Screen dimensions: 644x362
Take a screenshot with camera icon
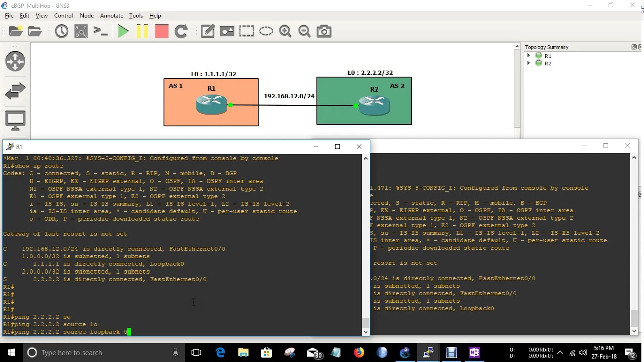324,31
